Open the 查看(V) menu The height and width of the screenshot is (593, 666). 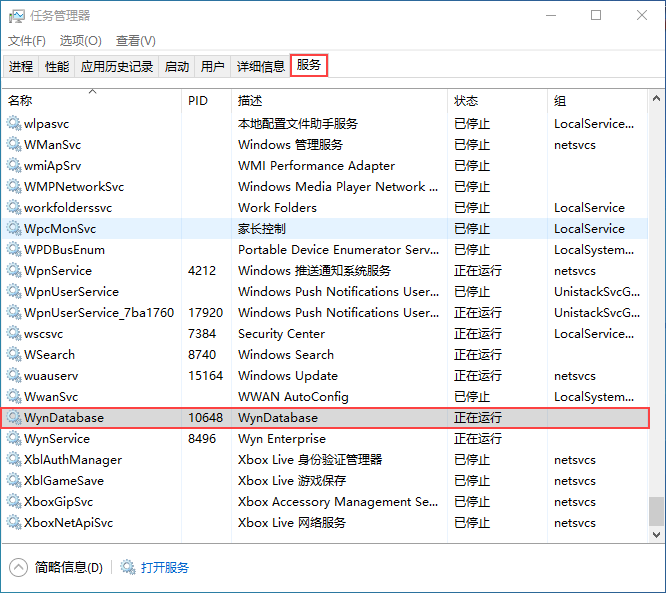pos(135,41)
